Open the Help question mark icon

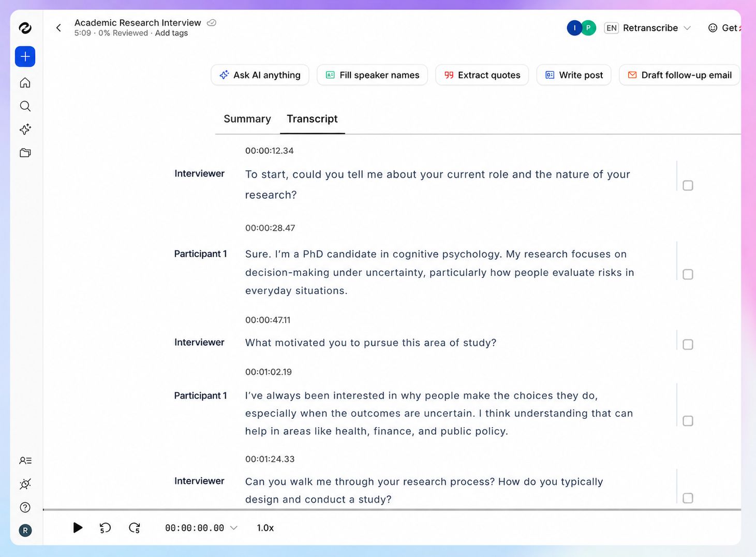25,507
